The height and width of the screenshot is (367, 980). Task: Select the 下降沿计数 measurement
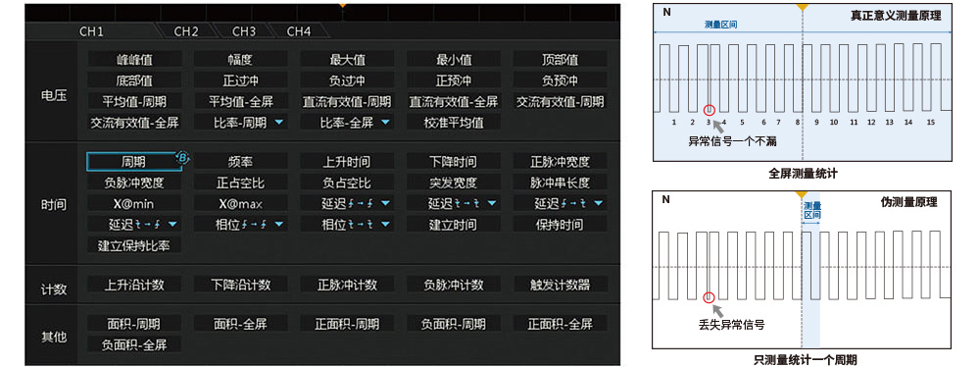(x=241, y=284)
